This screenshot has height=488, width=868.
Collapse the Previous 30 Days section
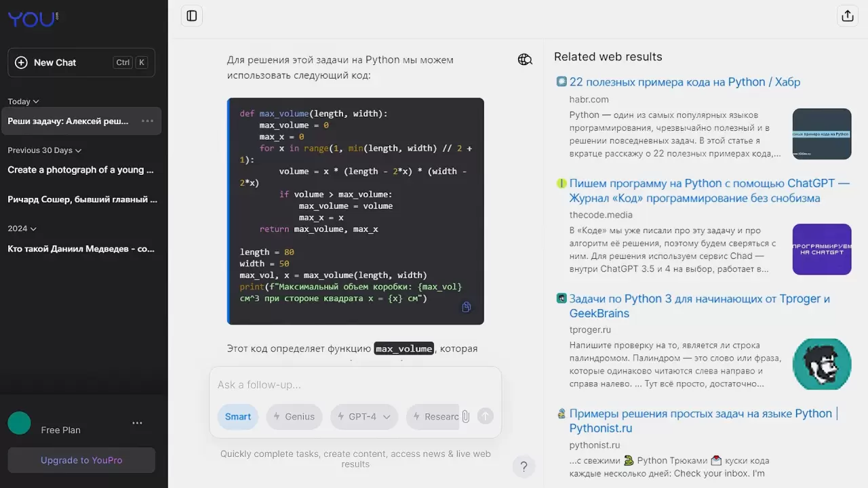(44, 150)
